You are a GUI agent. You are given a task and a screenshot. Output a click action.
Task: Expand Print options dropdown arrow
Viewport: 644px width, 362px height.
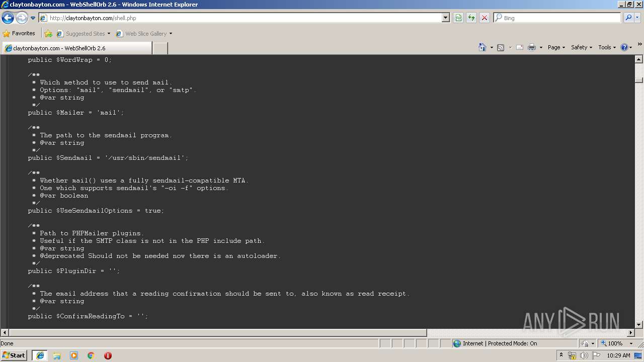(x=541, y=47)
